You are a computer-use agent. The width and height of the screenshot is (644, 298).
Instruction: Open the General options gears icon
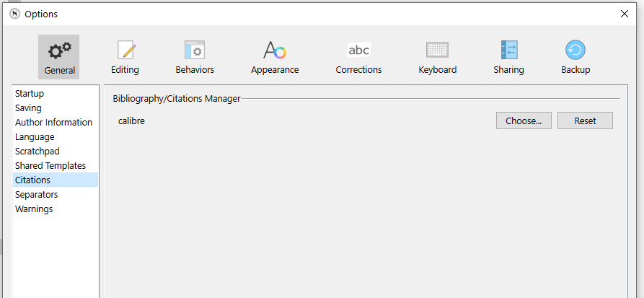click(x=59, y=51)
